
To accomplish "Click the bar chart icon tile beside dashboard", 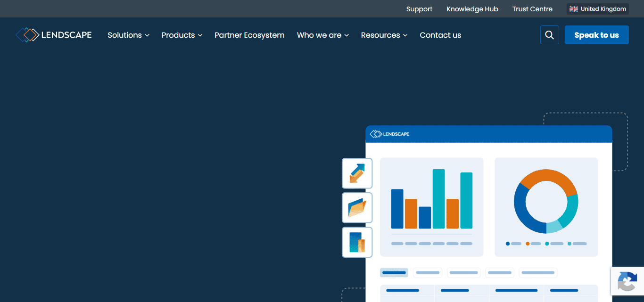I will pyautogui.click(x=357, y=242).
